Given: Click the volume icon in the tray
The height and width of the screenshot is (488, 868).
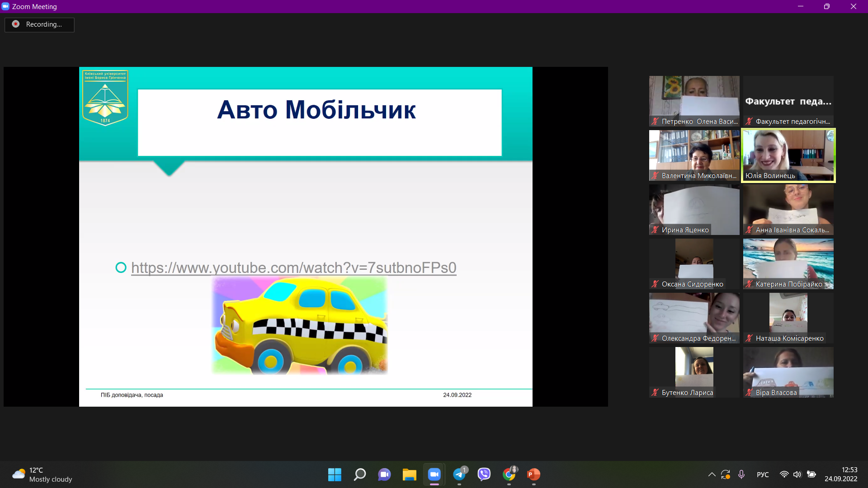Looking at the screenshot, I should (797, 475).
